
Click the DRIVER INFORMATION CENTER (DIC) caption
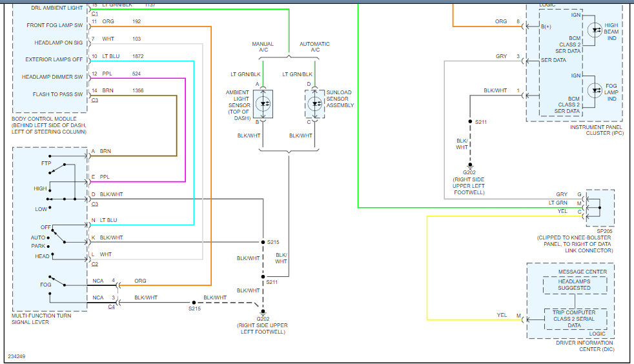click(585, 346)
